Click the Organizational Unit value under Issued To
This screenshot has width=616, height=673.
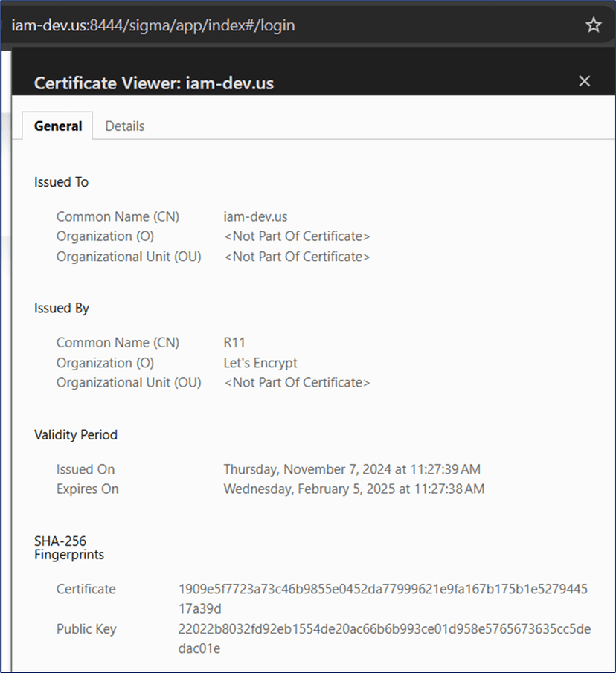pyautogui.click(x=297, y=257)
